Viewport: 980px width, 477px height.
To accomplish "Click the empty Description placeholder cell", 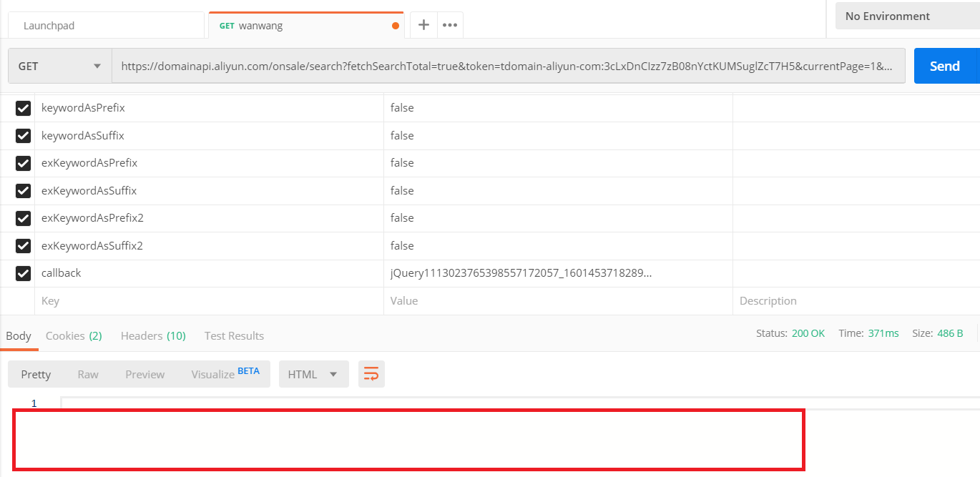I will (856, 301).
